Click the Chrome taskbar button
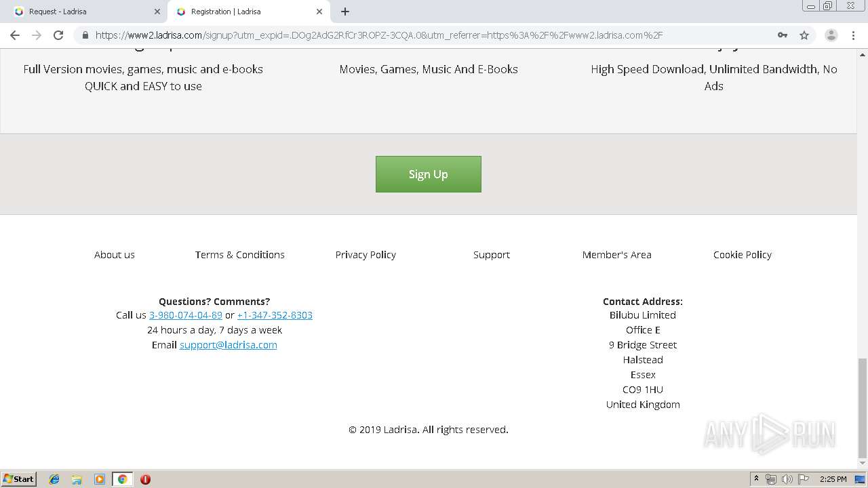This screenshot has height=488, width=868. [x=122, y=479]
